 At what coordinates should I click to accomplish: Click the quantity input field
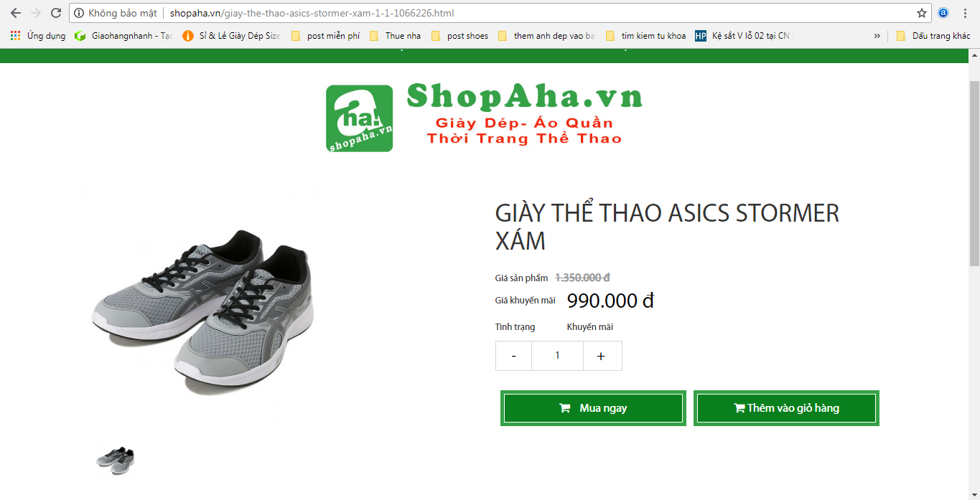point(557,356)
